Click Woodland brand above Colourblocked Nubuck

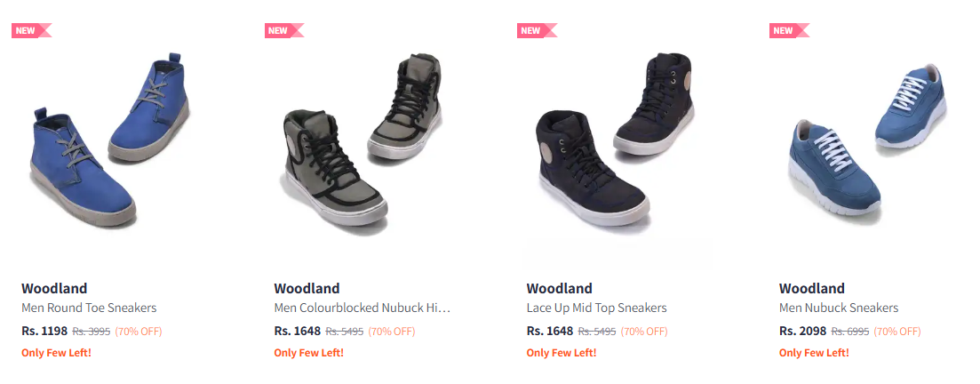[x=307, y=288]
